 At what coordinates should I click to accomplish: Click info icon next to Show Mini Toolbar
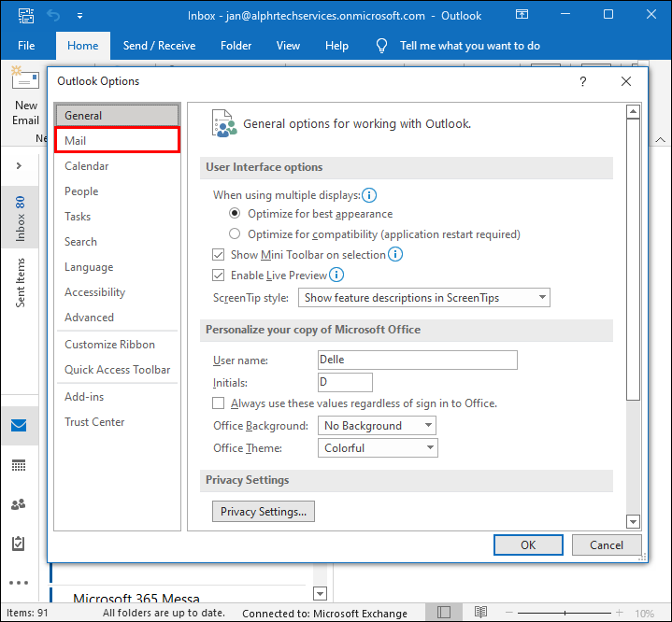click(395, 254)
